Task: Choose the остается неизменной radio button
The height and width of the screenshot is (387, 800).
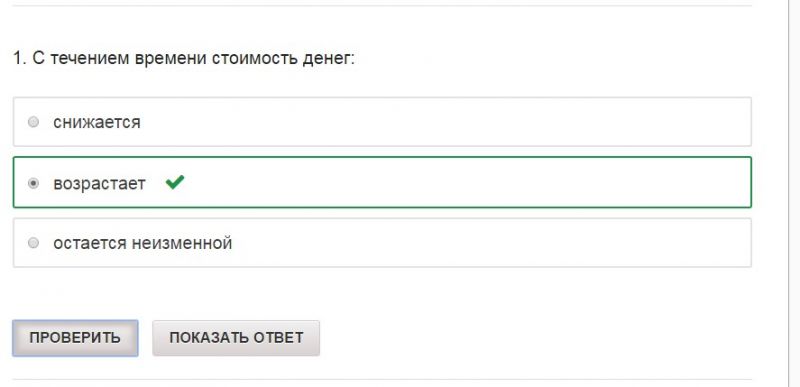Action: 33,243
